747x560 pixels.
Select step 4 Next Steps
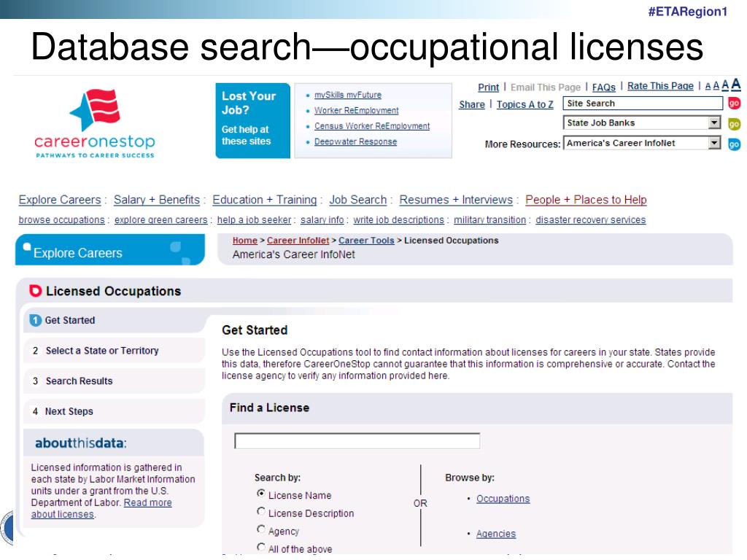point(115,411)
